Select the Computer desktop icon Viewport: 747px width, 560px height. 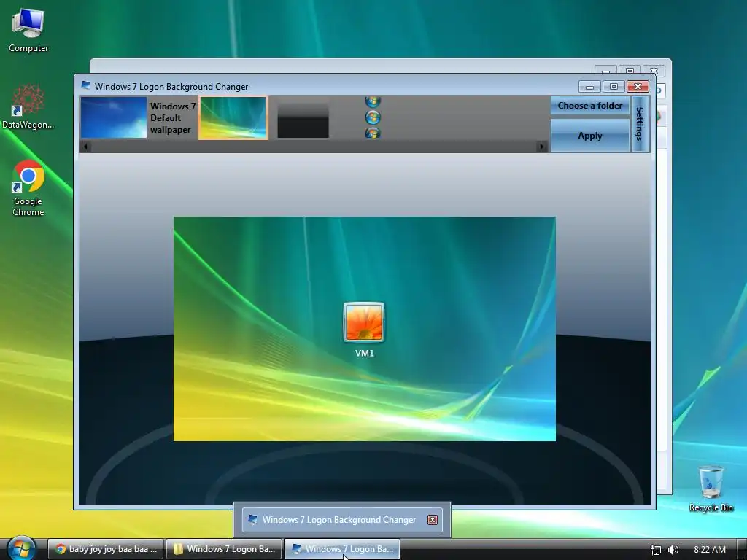(x=28, y=31)
